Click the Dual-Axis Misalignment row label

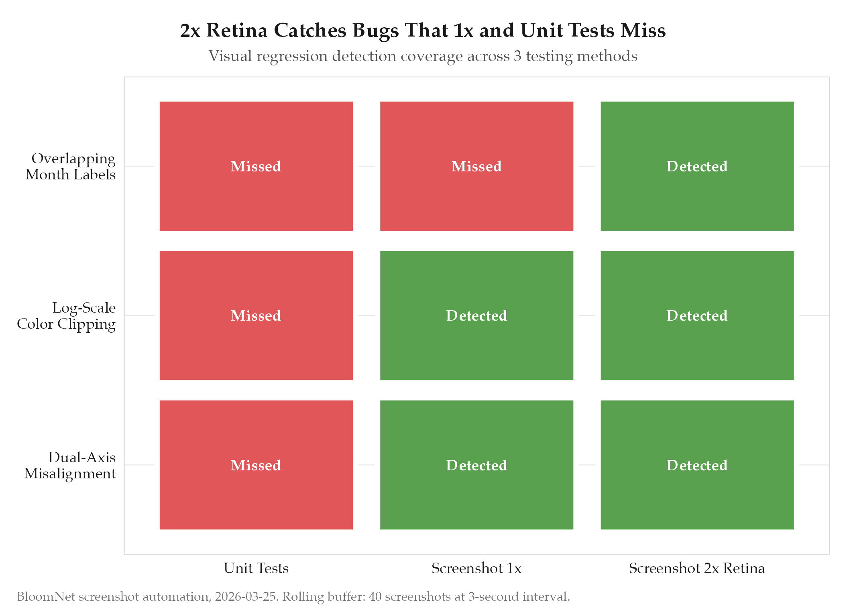click(x=70, y=465)
